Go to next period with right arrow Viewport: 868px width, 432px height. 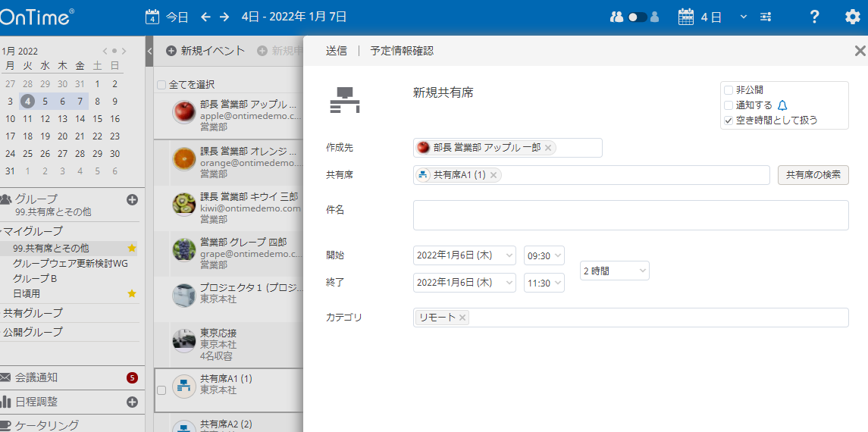click(x=224, y=17)
